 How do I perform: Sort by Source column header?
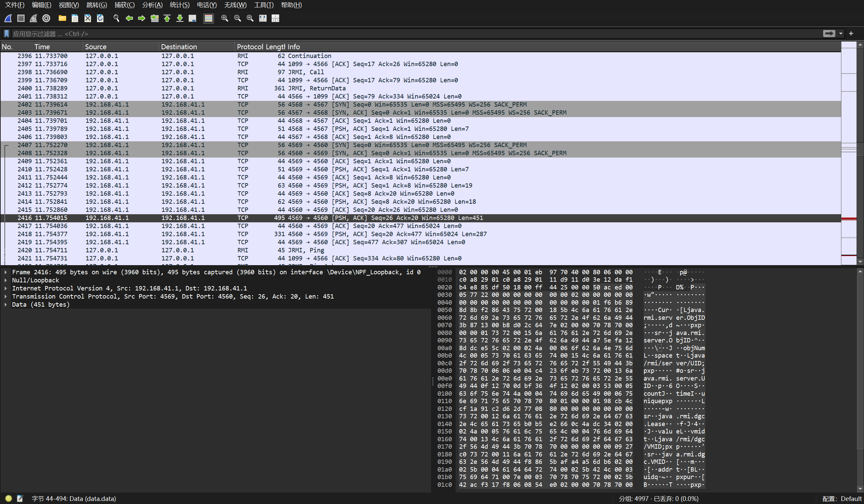click(x=121, y=47)
